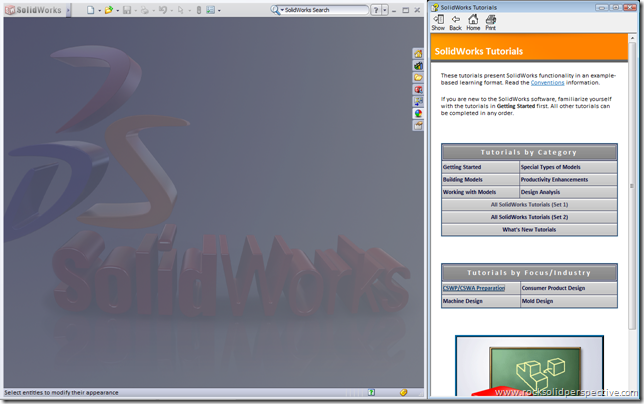Viewport: 644px width, 404px height.
Task: Open the View Palette task pane tab
Action: tap(418, 101)
